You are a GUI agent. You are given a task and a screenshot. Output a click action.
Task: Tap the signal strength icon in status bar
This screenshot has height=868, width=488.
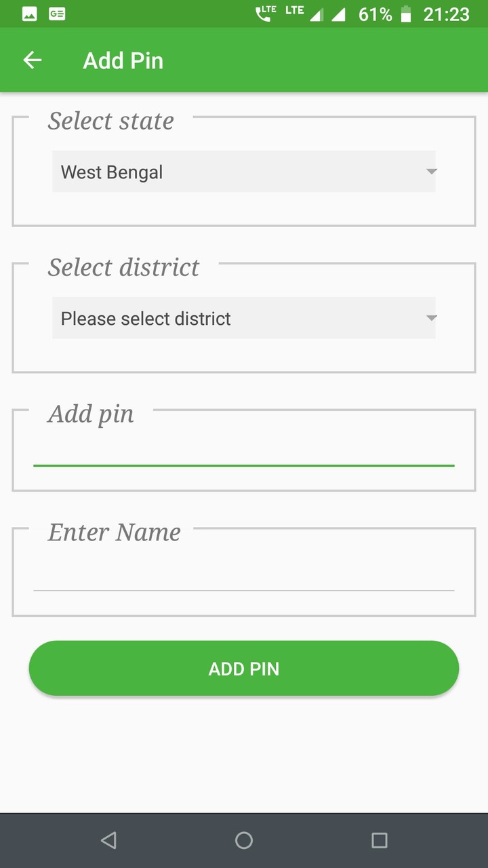point(338,14)
